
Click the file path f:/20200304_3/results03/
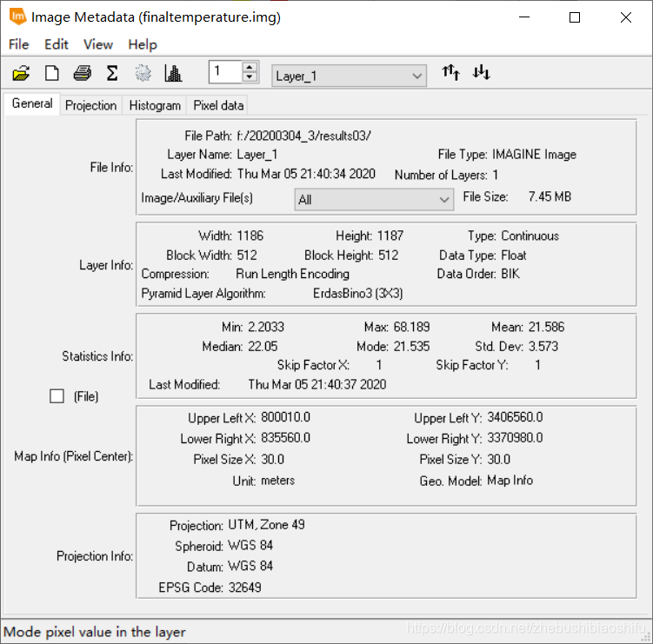tap(303, 136)
